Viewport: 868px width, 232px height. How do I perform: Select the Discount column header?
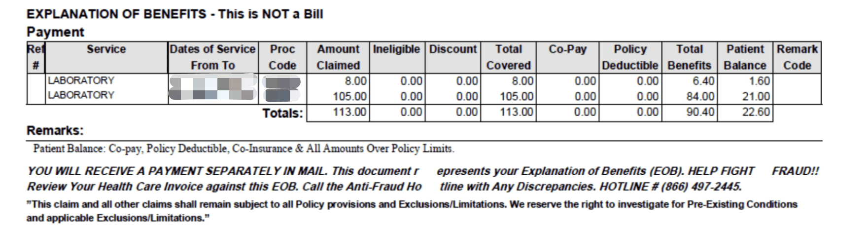pos(453,49)
